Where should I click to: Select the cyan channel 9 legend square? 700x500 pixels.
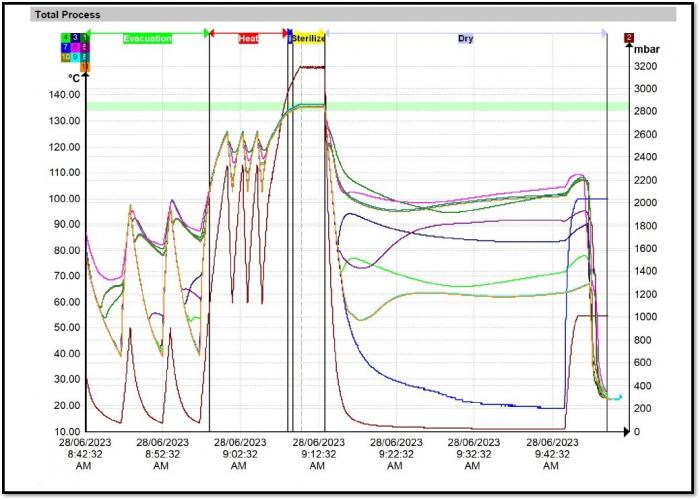[75, 57]
